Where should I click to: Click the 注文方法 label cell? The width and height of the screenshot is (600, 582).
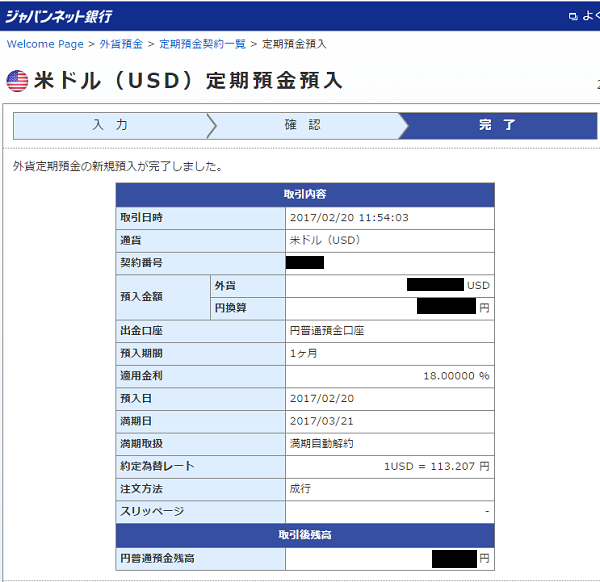pyautogui.click(x=201, y=489)
